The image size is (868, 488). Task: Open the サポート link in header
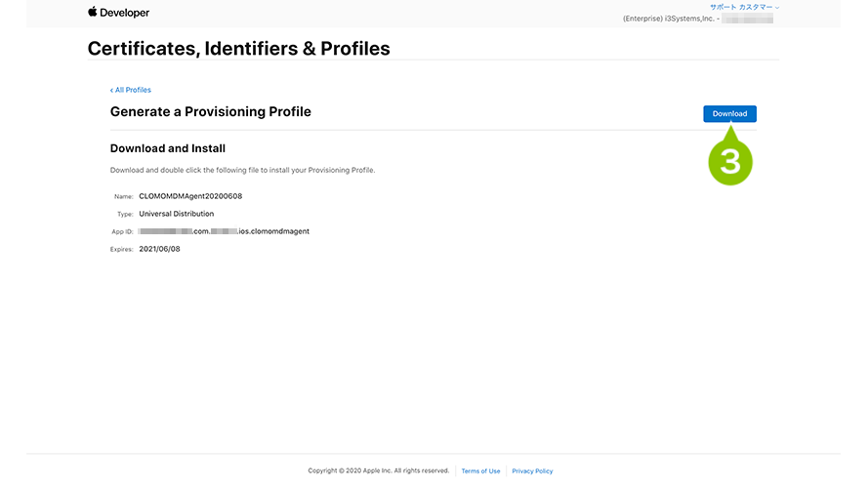(x=723, y=7)
